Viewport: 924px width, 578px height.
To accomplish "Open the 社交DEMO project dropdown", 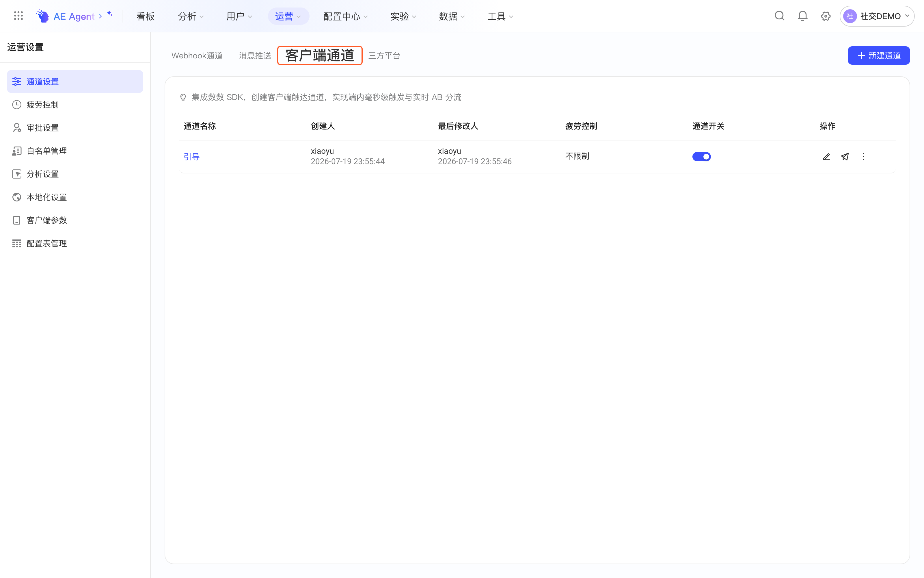I will pos(877,16).
